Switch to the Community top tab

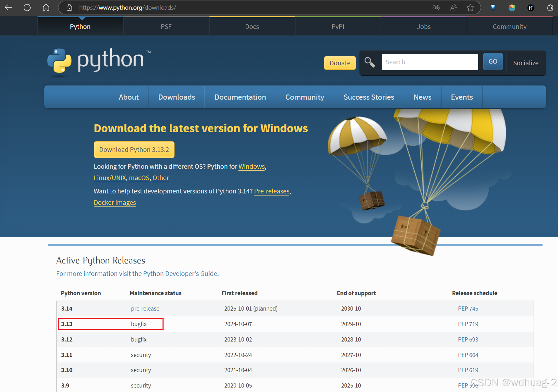point(510,26)
